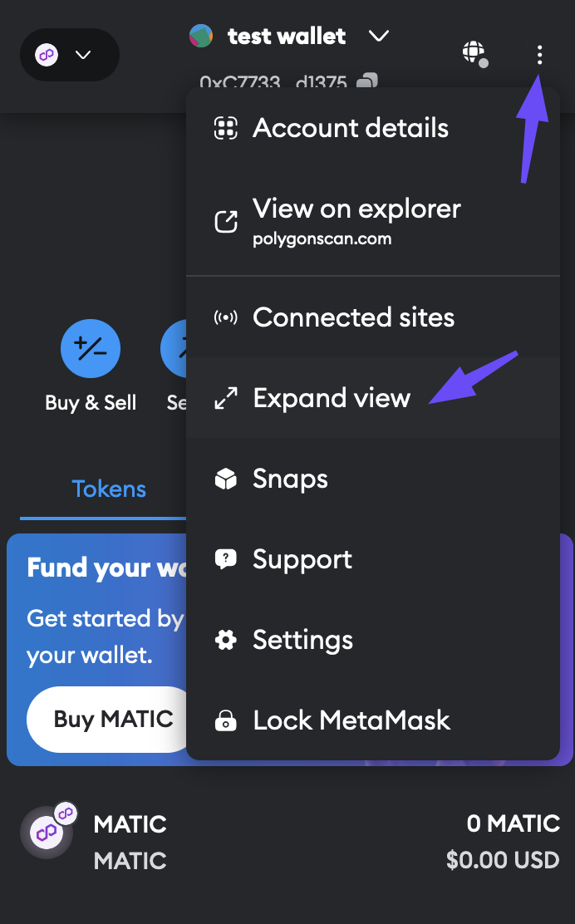Click the three-dot options menu icon
Viewport: 575px width, 924px height.
coord(539,55)
